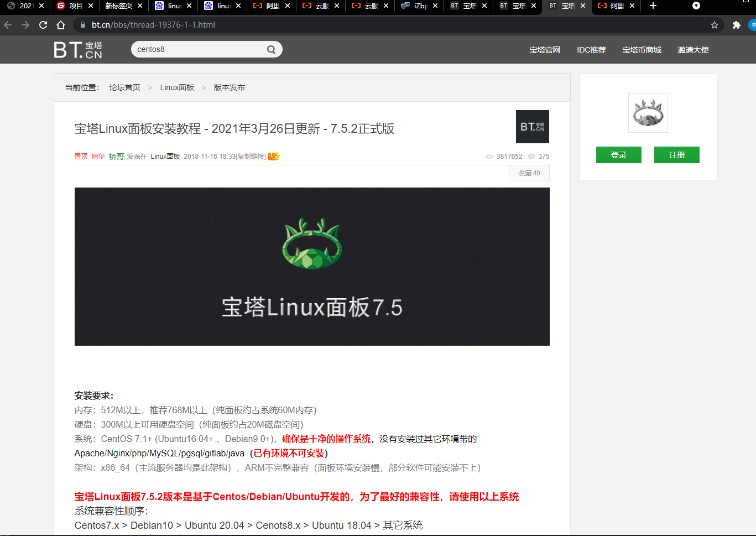Open the 版本发布 breadcrumb link
Screen dimensions: 756x536
229,87
